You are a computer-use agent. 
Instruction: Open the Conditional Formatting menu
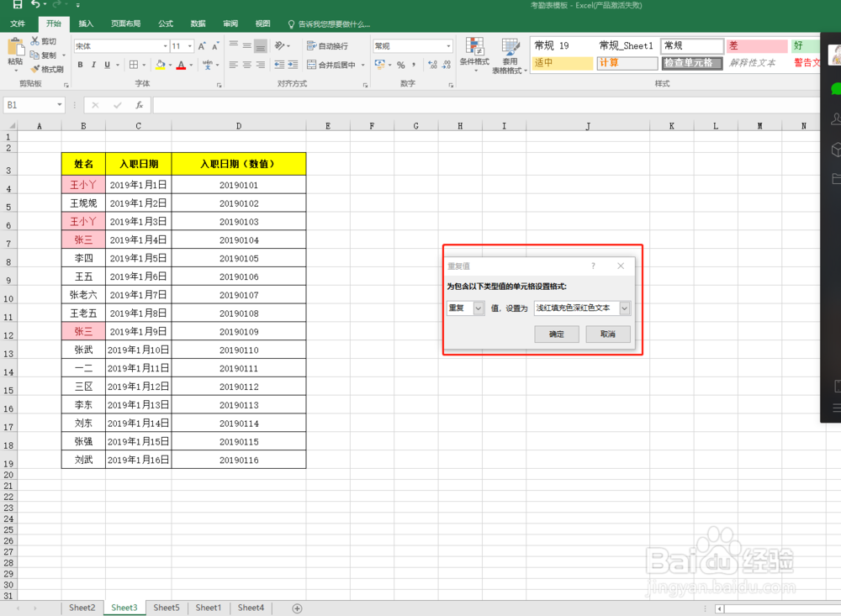coord(474,55)
